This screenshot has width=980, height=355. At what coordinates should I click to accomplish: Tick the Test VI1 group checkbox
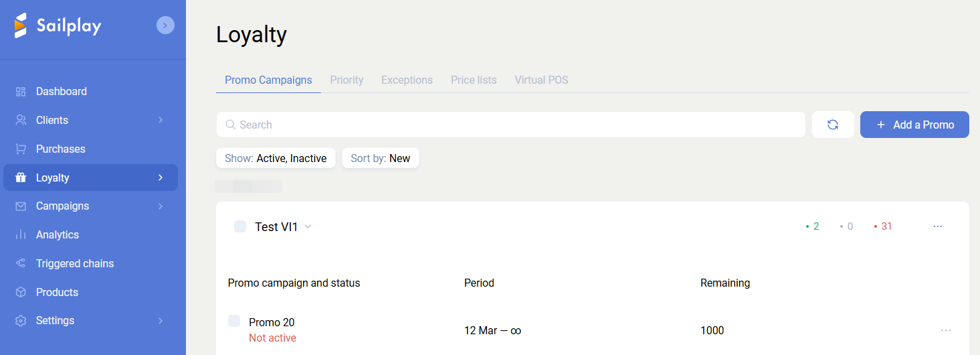(240, 226)
